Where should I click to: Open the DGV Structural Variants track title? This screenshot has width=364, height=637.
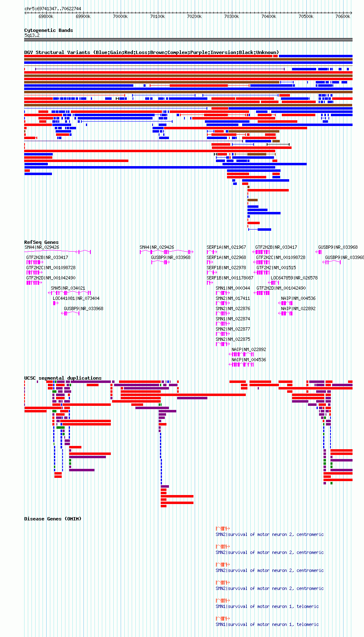(152, 52)
